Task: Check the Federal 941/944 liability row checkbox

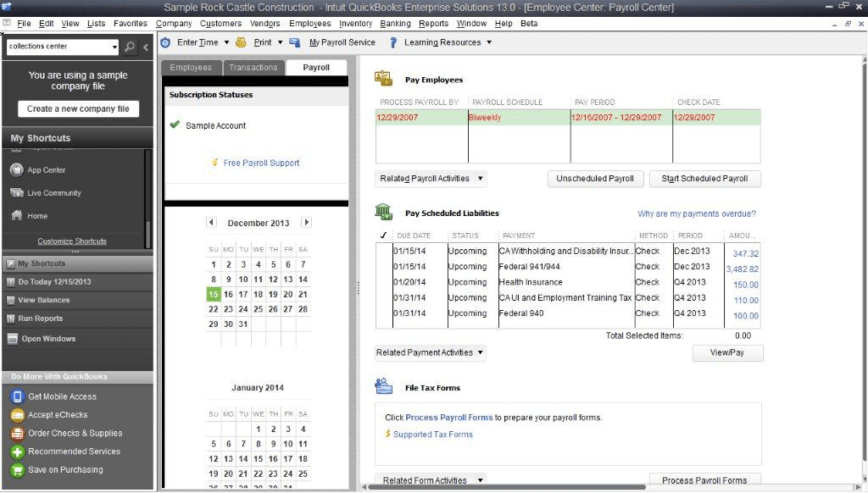Action: pyautogui.click(x=384, y=267)
